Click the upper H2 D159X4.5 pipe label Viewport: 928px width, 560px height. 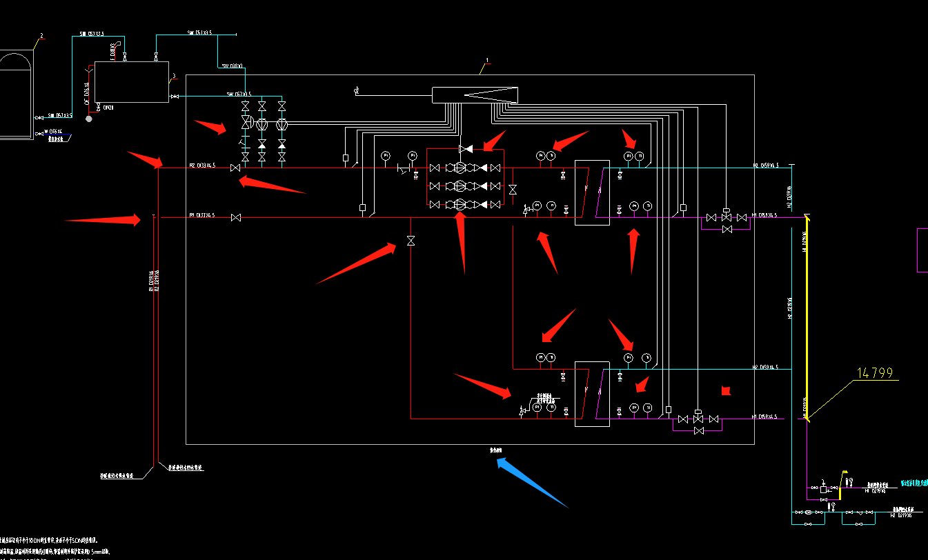coord(764,166)
